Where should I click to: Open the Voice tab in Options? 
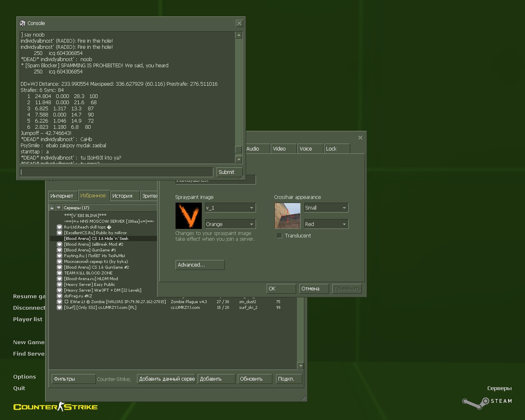pos(310,149)
